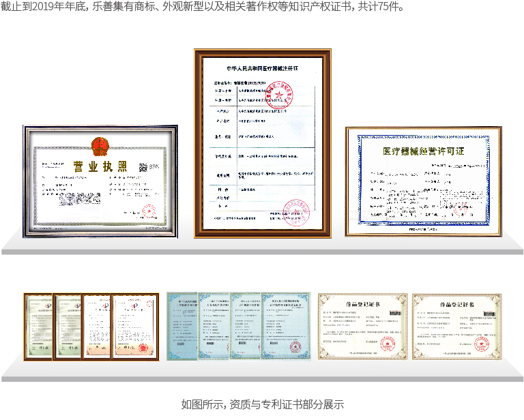Click the red seal on rightmost blue patent certificate
Image resolution: width=524 pixels, height=420 pixels.
(295, 346)
